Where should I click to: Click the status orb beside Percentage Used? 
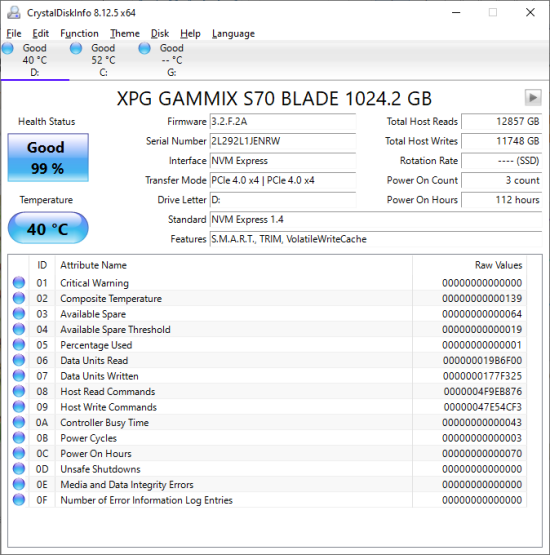point(19,344)
